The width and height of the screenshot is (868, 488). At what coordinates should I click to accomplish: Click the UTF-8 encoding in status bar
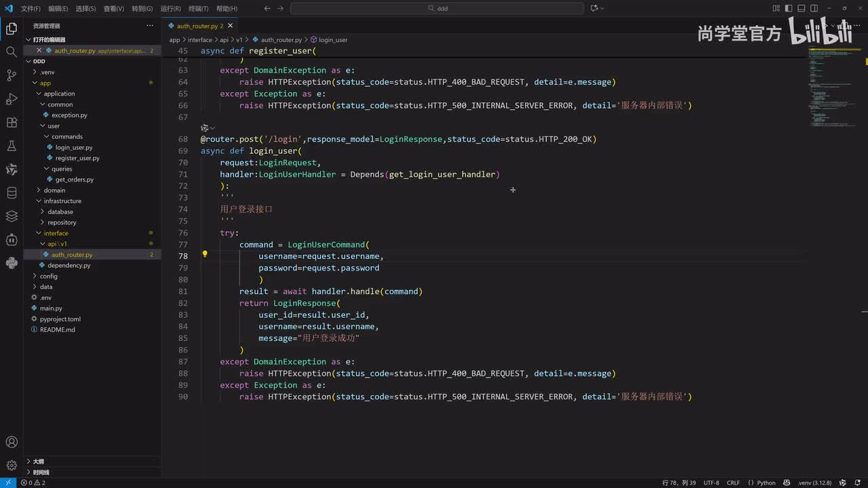coord(711,483)
